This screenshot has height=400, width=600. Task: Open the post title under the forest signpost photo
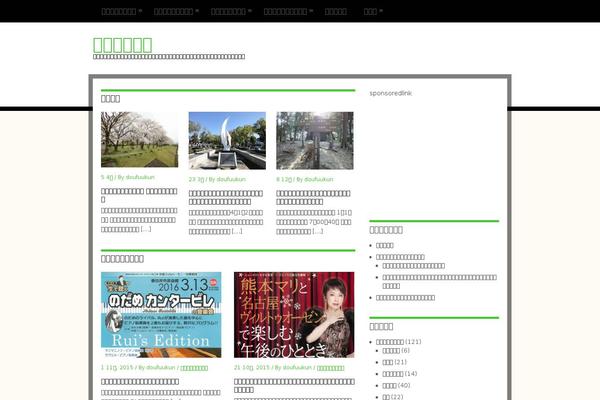313,197
